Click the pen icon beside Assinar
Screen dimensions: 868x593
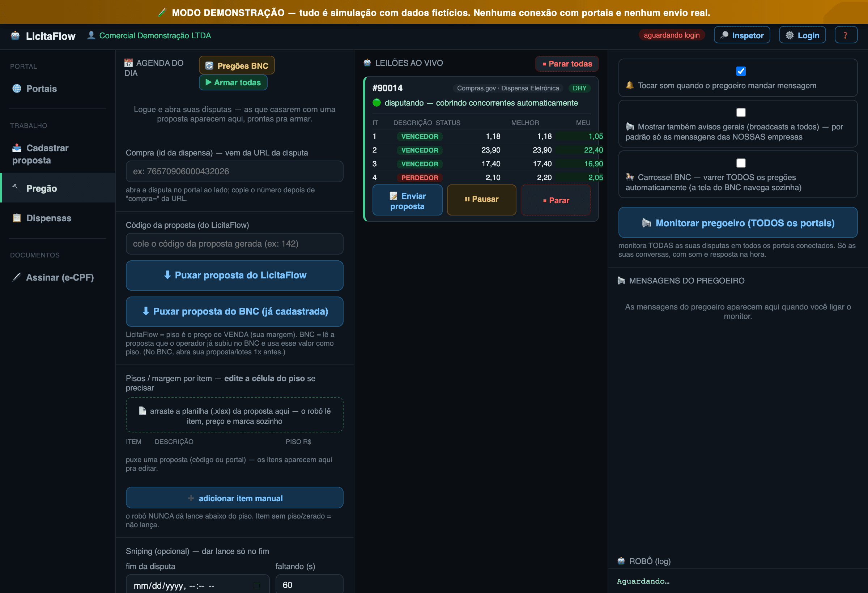pyautogui.click(x=16, y=277)
